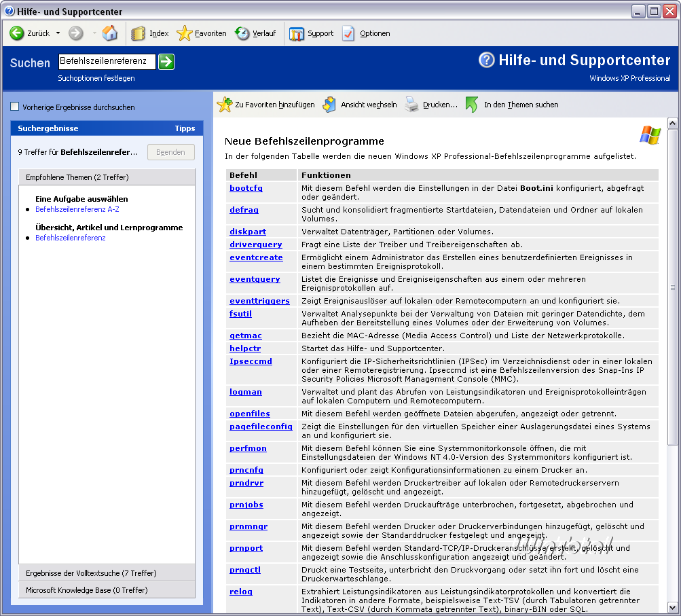Open the diskpart command link
The width and height of the screenshot is (681, 616).
tap(248, 232)
